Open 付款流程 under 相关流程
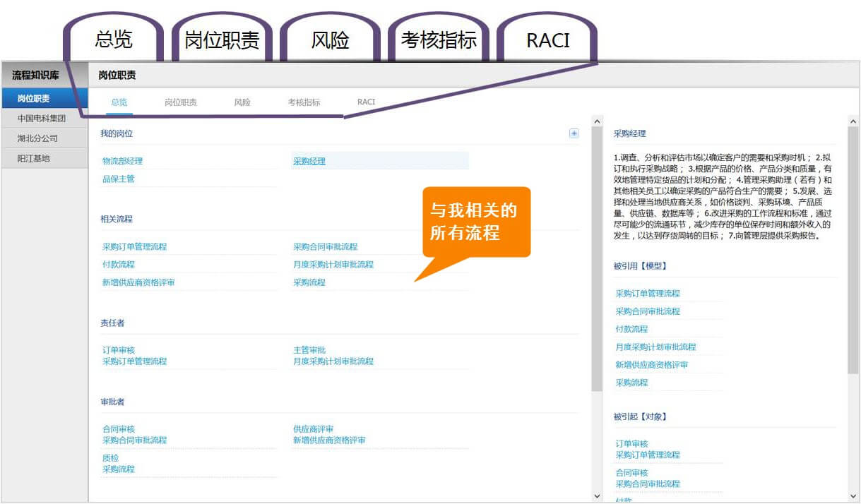This screenshot has width=861, height=504. 118,265
